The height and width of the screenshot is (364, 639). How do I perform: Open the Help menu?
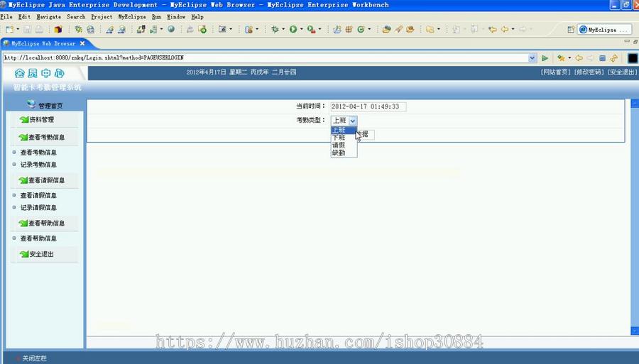click(x=197, y=17)
